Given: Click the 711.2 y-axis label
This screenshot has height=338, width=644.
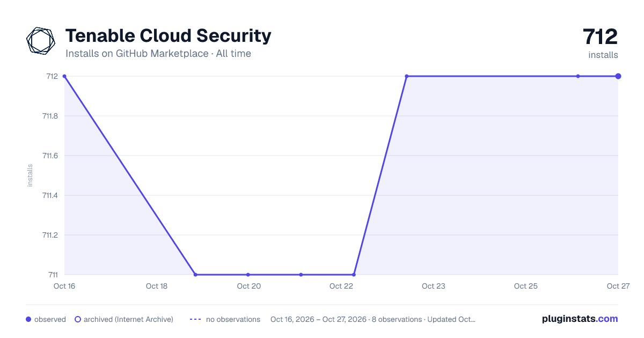Looking at the screenshot, I should click(50, 235).
